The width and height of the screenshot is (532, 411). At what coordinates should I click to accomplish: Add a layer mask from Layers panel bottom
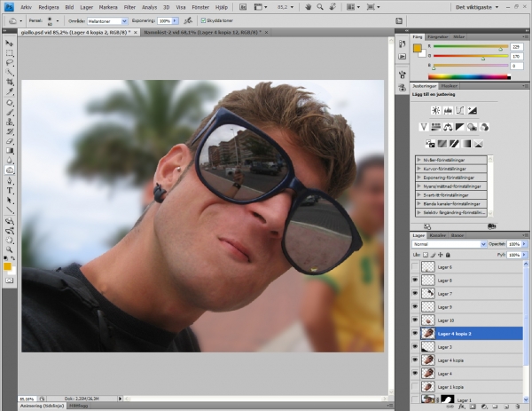(x=473, y=407)
